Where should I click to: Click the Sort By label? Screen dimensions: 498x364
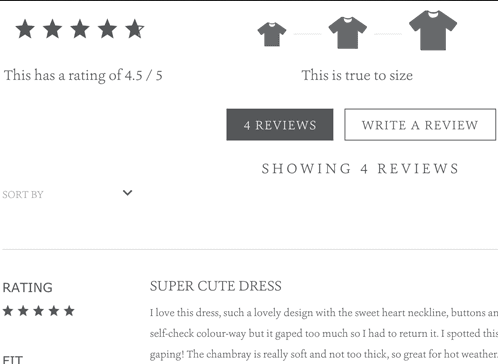coord(23,195)
